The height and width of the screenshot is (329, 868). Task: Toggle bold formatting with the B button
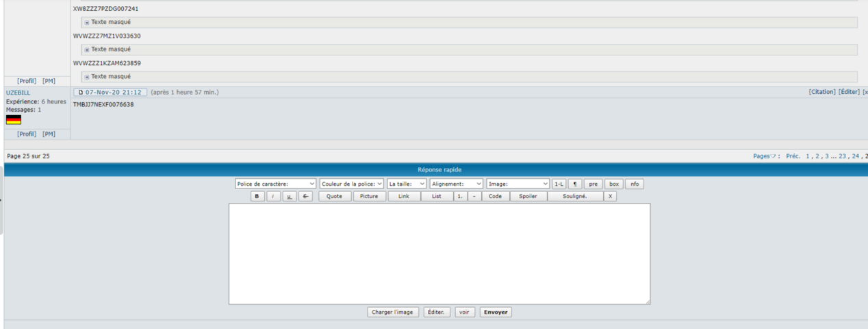pos(257,196)
